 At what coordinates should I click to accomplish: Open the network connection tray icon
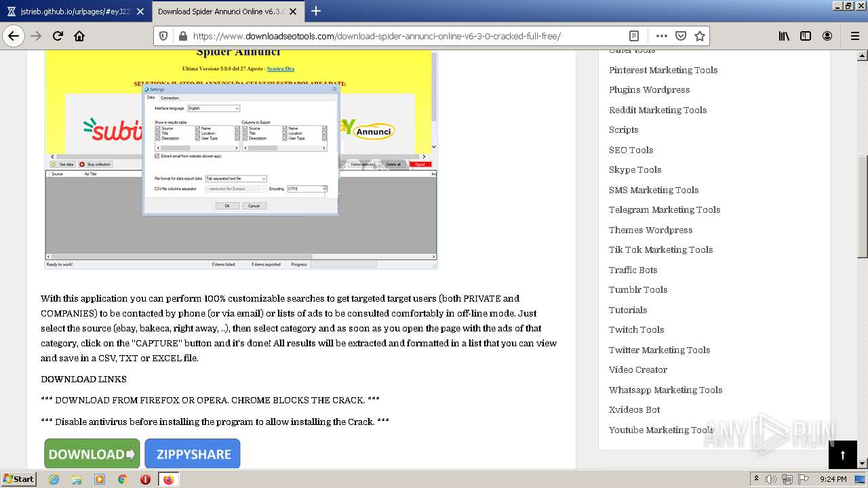point(787,479)
